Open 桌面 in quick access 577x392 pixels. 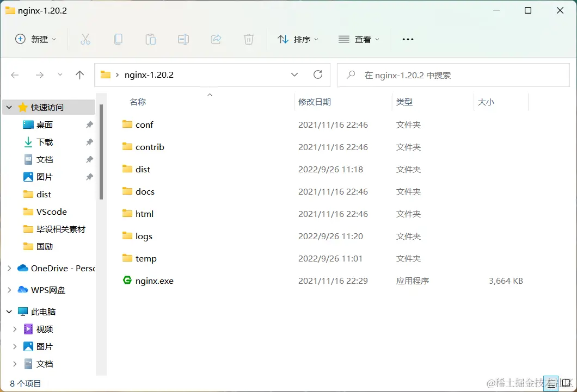tap(45, 125)
